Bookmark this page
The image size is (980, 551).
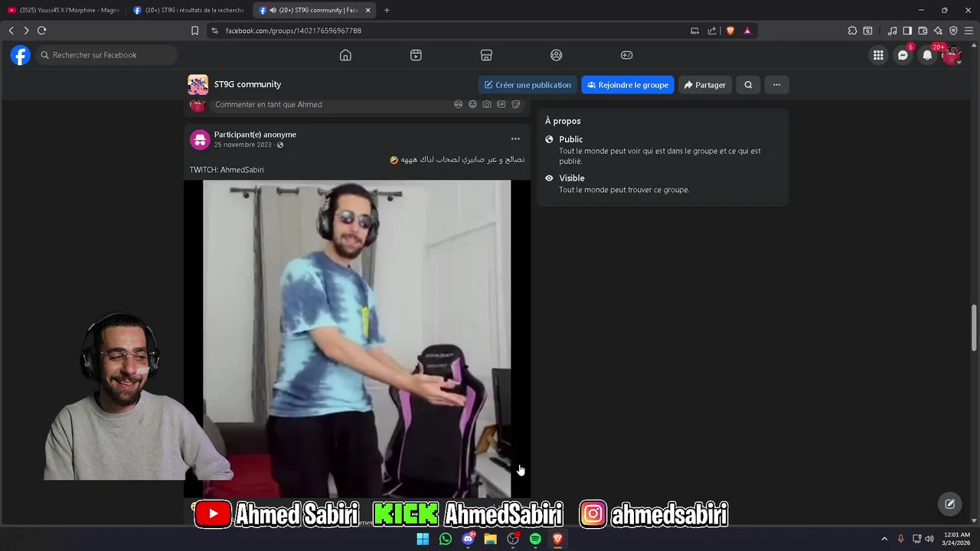tap(194, 31)
